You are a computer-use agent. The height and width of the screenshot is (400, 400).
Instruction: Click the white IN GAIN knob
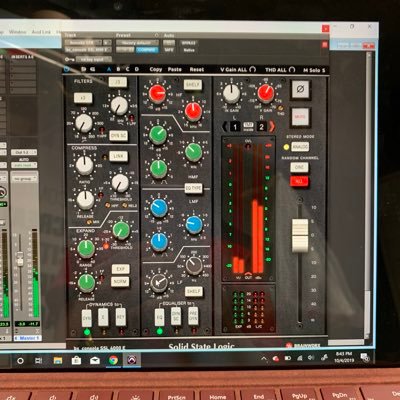point(231,93)
